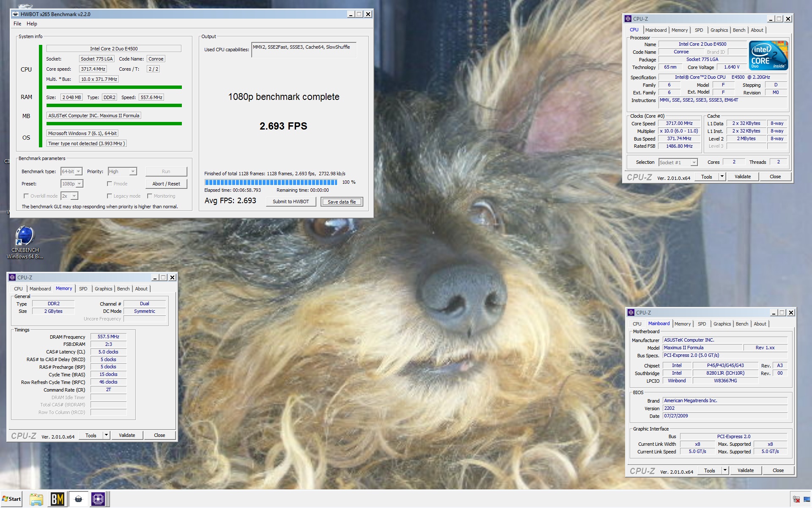Open the Priority High dropdown
Screen dimensions: 812x508
click(x=122, y=171)
